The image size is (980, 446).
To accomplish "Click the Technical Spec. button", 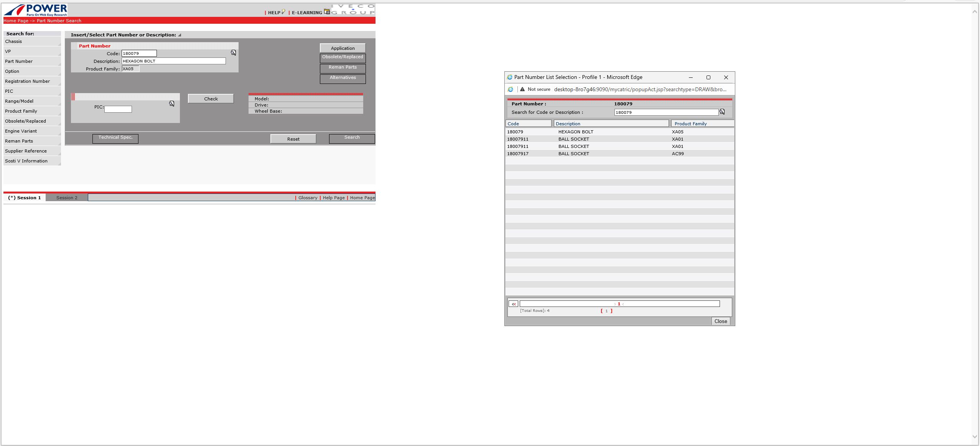I will click(115, 138).
